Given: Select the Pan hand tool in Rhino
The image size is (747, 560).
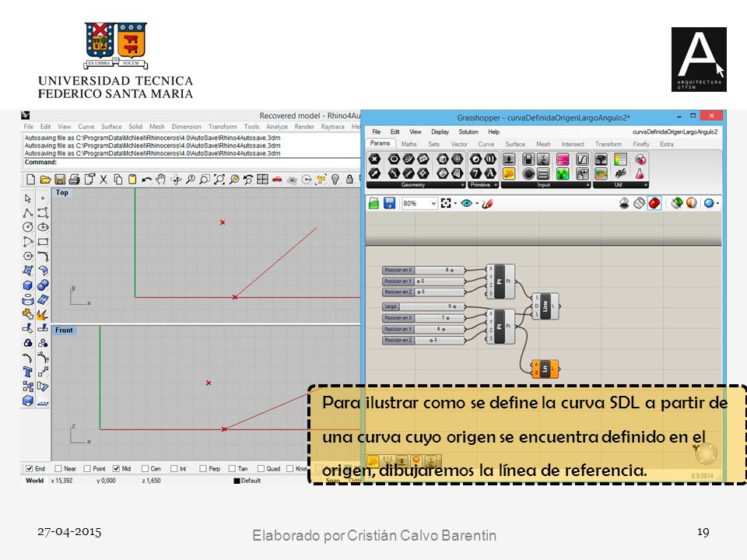Looking at the screenshot, I should 161,180.
